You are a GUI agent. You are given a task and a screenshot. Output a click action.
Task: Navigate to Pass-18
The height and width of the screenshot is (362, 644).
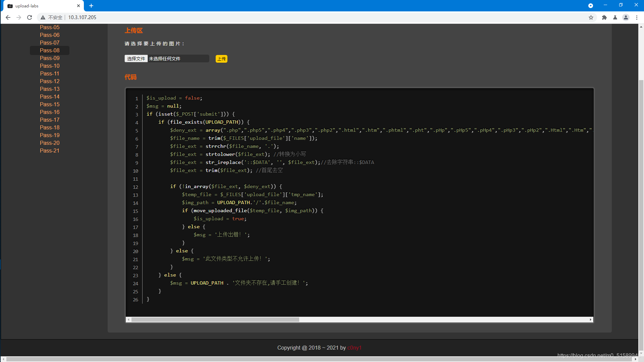(x=50, y=127)
